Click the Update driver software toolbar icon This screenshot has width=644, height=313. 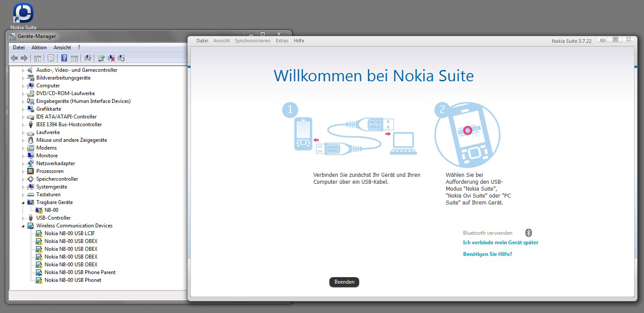[x=101, y=58]
